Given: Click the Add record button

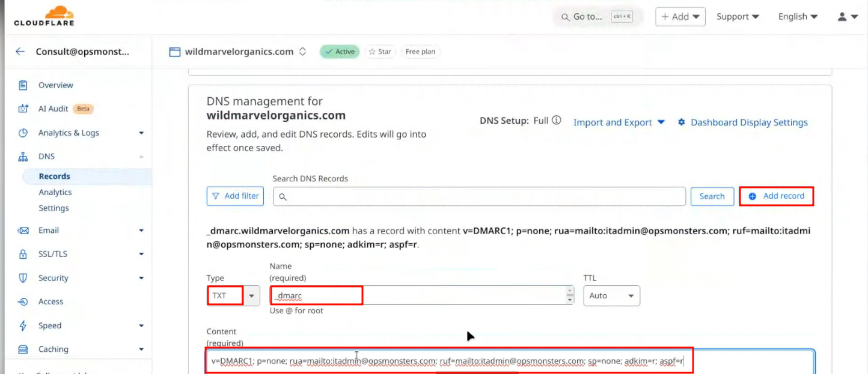Looking at the screenshot, I should [x=776, y=196].
